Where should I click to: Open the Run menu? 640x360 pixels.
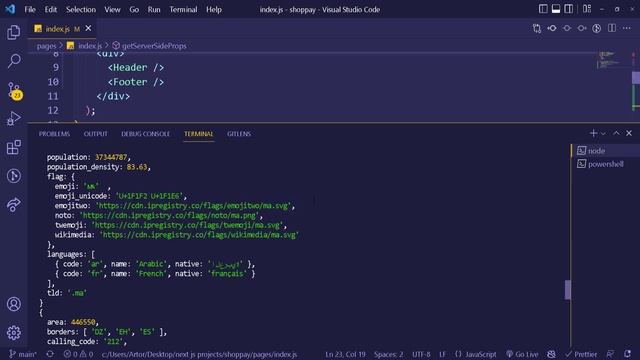tap(154, 9)
